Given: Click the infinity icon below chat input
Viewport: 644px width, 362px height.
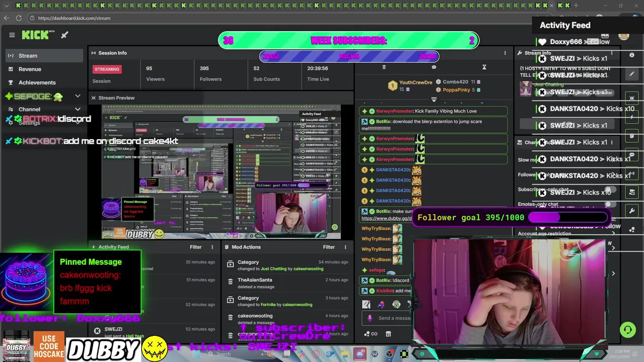Looking at the screenshot, I should [374, 334].
